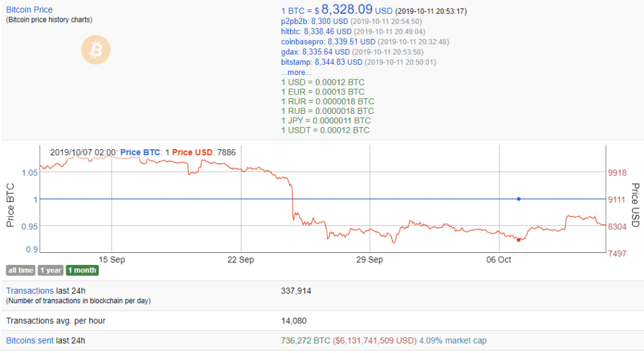Click the orange Bitcoin logo icon
Viewport: 644px width, 353px height.
96,49
